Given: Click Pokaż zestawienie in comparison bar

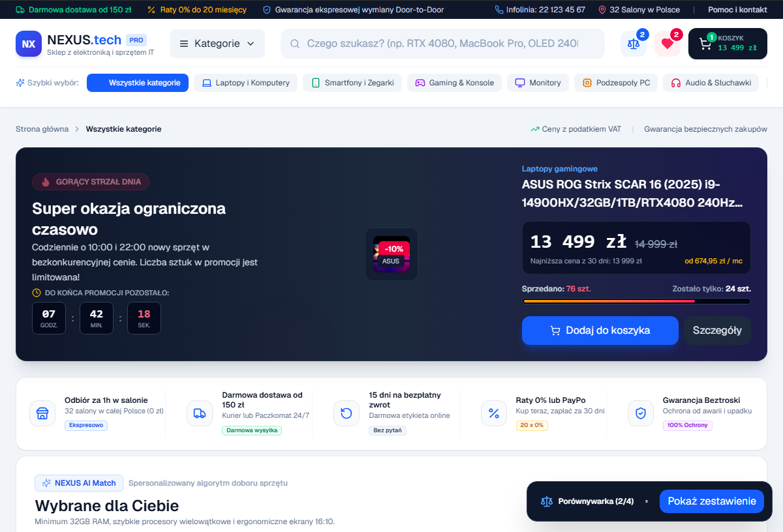Looking at the screenshot, I should click(712, 501).
